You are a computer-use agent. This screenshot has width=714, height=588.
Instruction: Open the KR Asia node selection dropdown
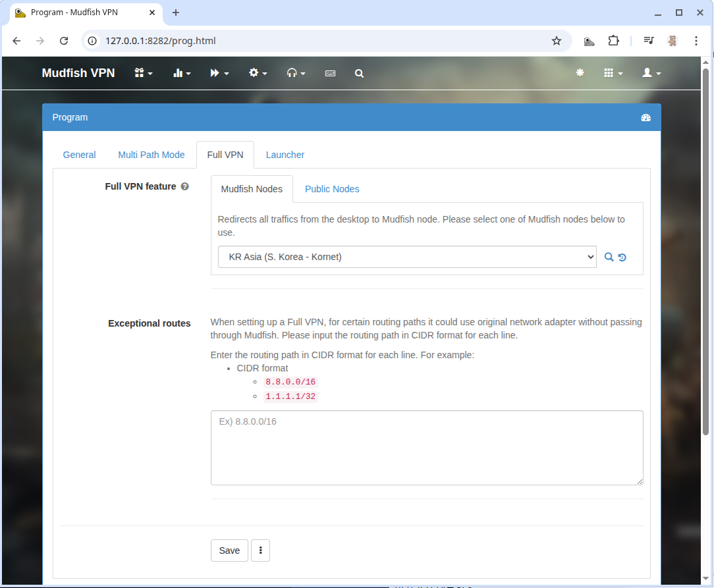click(x=407, y=257)
